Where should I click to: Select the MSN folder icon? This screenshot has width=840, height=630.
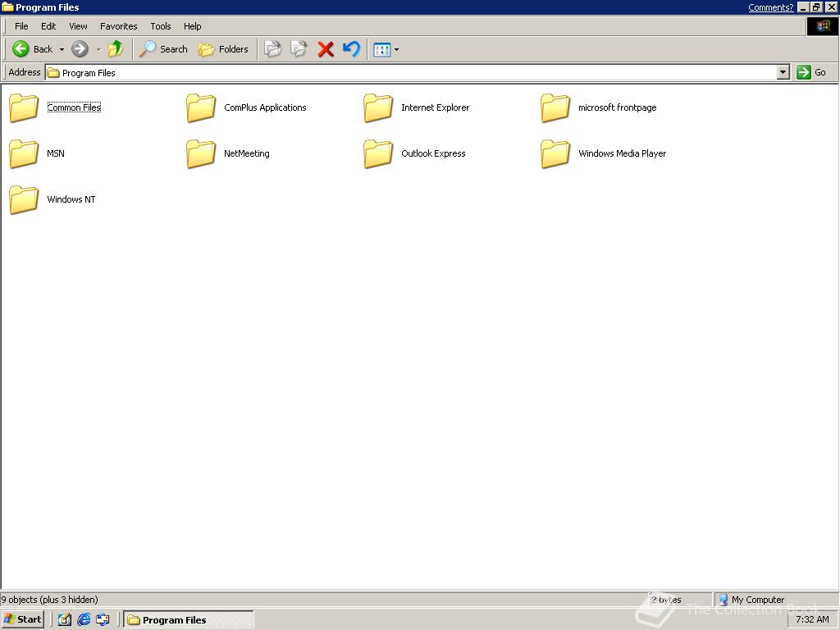point(24,153)
